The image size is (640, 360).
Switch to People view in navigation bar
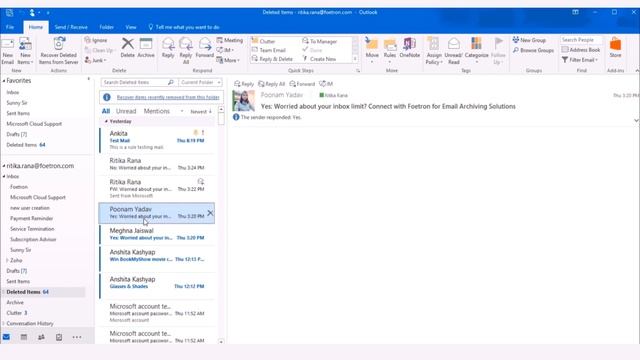click(x=41, y=337)
